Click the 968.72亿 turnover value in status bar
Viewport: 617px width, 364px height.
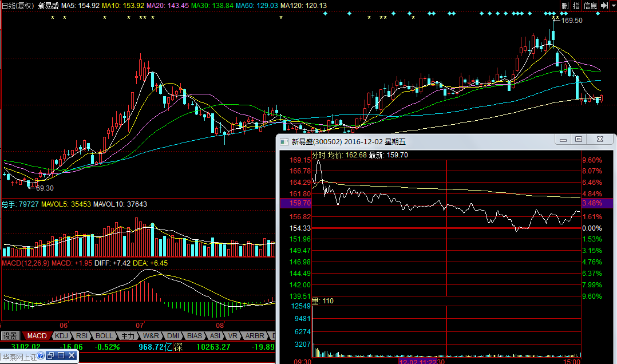coord(156,347)
